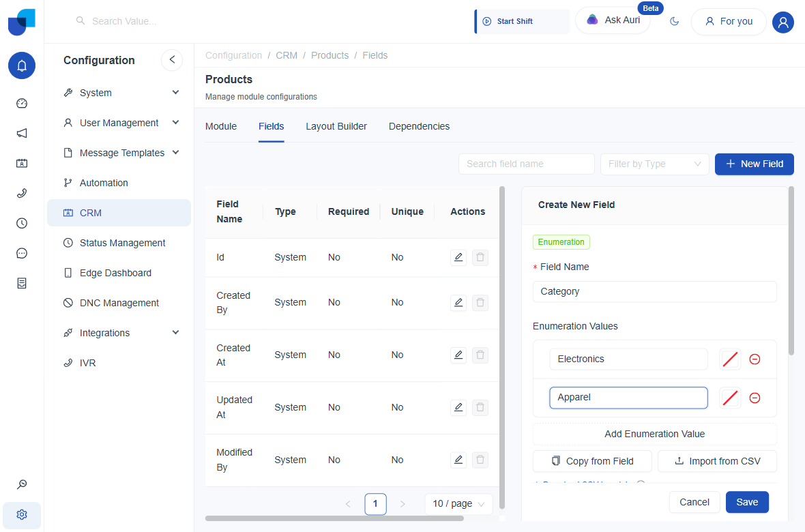Open the phone calls icon in left rail
Image resolution: width=805 pixels, height=532 pixels.
[22, 193]
